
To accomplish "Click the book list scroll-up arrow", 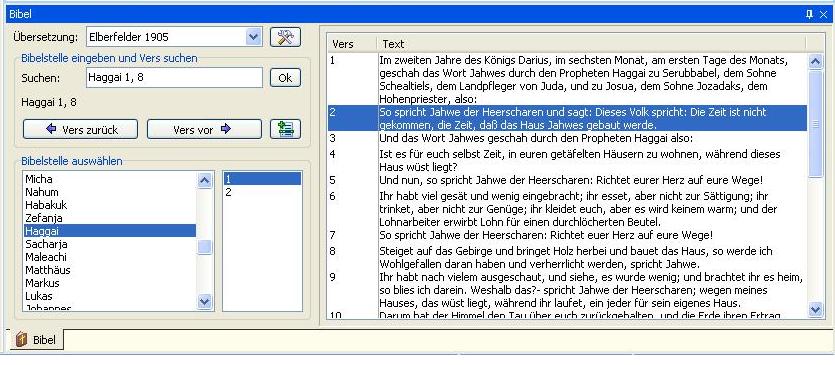I will tap(204, 180).
